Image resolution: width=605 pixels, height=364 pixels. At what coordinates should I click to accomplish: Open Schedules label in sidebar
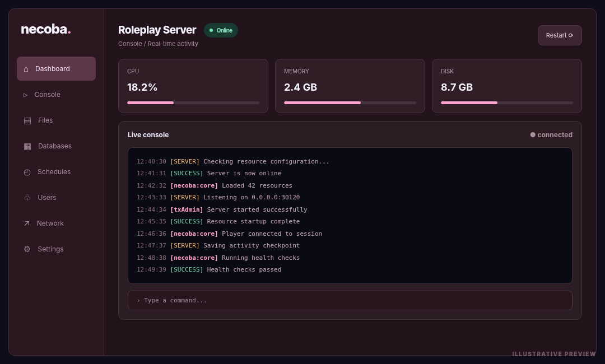point(54,172)
